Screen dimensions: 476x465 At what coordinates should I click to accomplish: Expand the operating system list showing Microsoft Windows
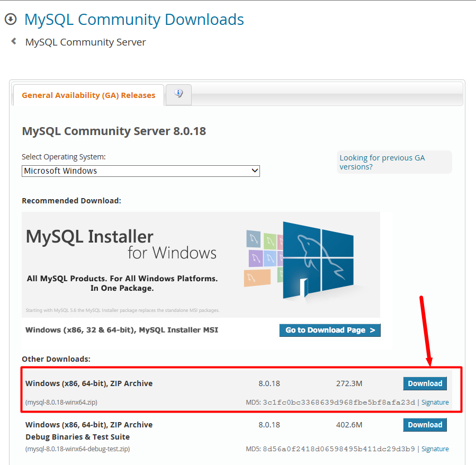[140, 171]
